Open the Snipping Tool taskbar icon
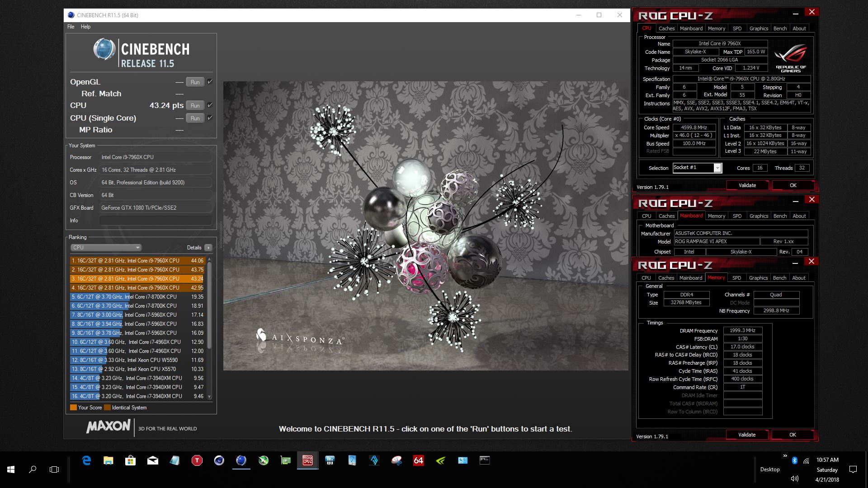The width and height of the screenshot is (868, 488). point(396,460)
